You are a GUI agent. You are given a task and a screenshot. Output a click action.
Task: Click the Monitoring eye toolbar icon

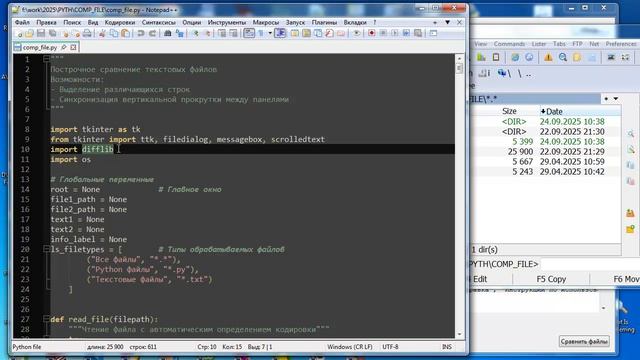point(356,33)
